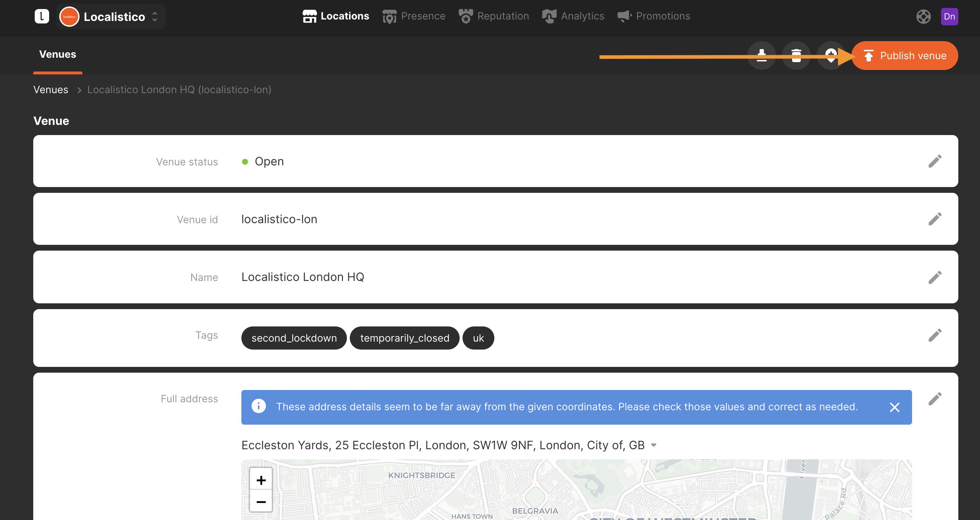Screen dimensions: 980x520
Task: Click the temporarily_closed tag
Action: [404, 338]
